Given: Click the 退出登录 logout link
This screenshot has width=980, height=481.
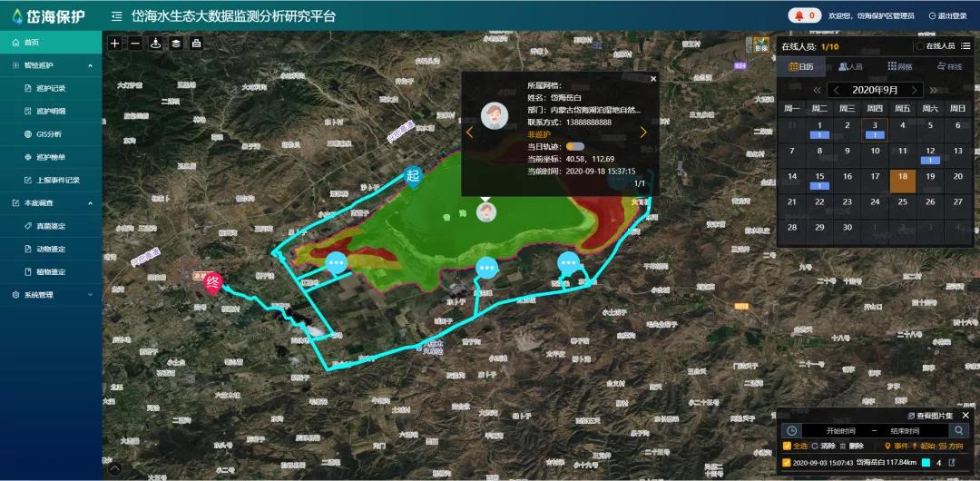Looking at the screenshot, I should tap(947, 16).
